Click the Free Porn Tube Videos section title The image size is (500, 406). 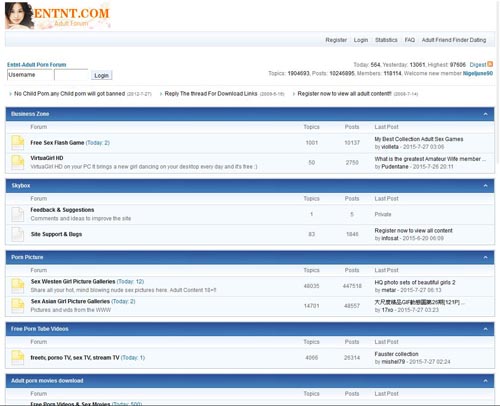pos(40,329)
